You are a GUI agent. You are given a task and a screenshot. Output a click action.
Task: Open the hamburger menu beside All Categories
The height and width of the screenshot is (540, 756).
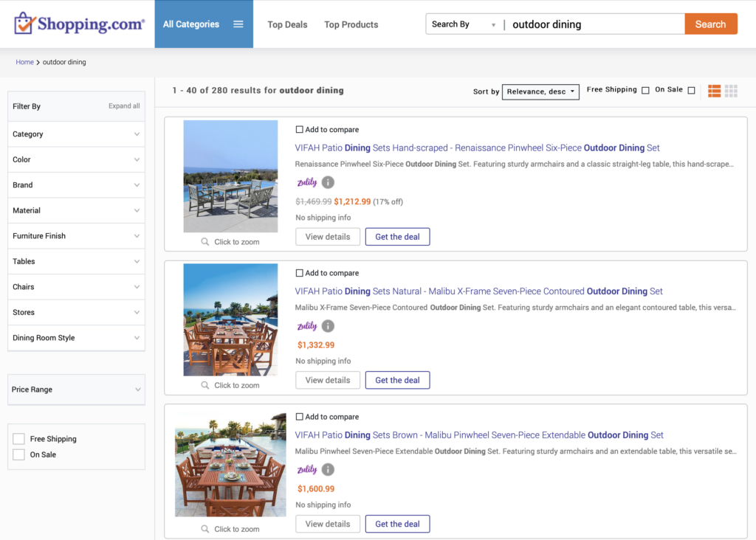coord(238,23)
